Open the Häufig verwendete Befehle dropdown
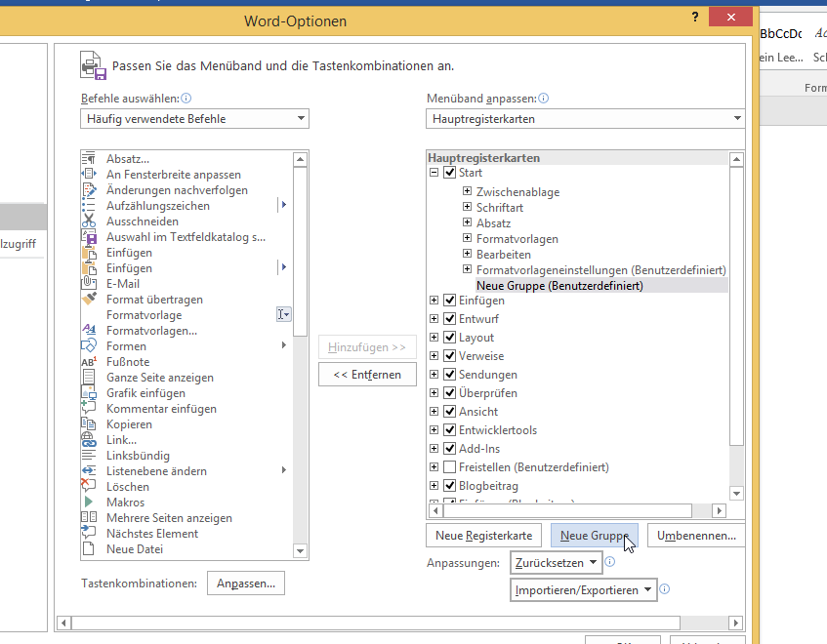The width and height of the screenshot is (827, 644). click(194, 119)
